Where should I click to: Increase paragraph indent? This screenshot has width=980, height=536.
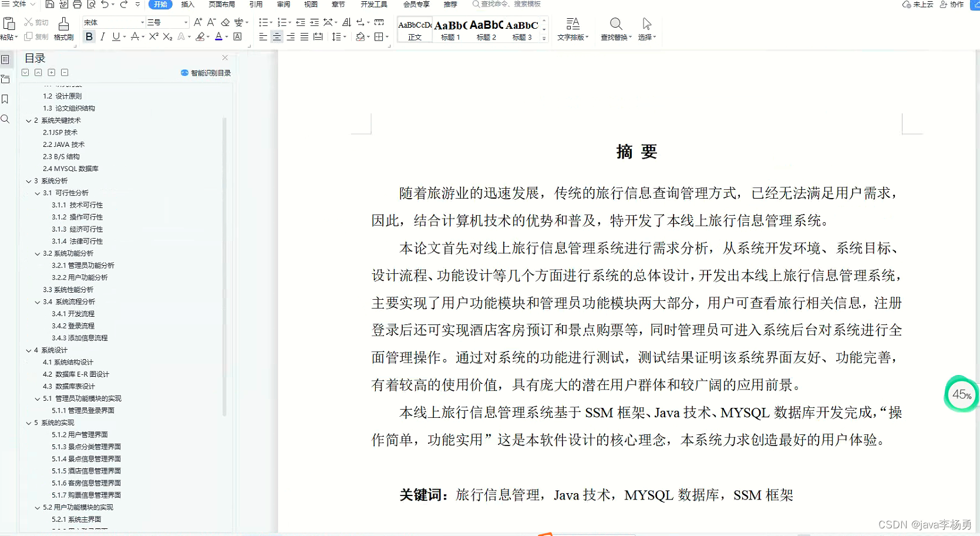(x=314, y=22)
